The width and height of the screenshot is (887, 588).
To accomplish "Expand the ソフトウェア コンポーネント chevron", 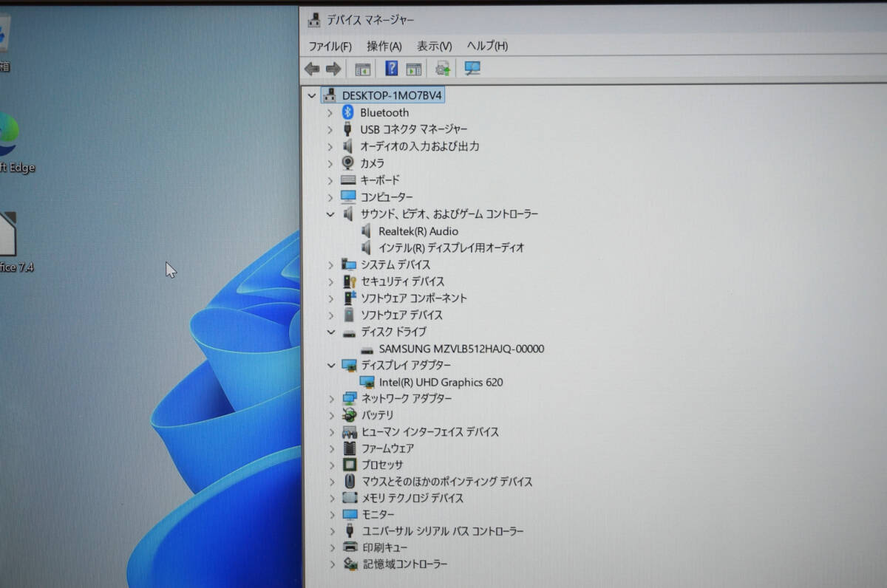I will pyautogui.click(x=330, y=298).
